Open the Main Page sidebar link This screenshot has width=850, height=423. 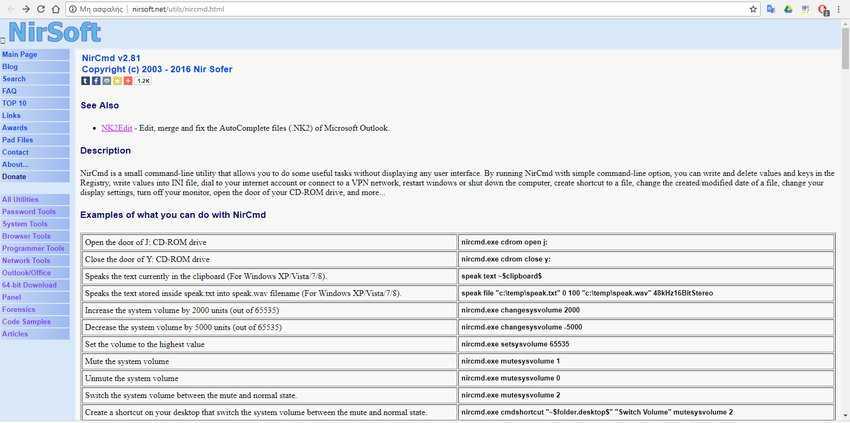(35, 55)
